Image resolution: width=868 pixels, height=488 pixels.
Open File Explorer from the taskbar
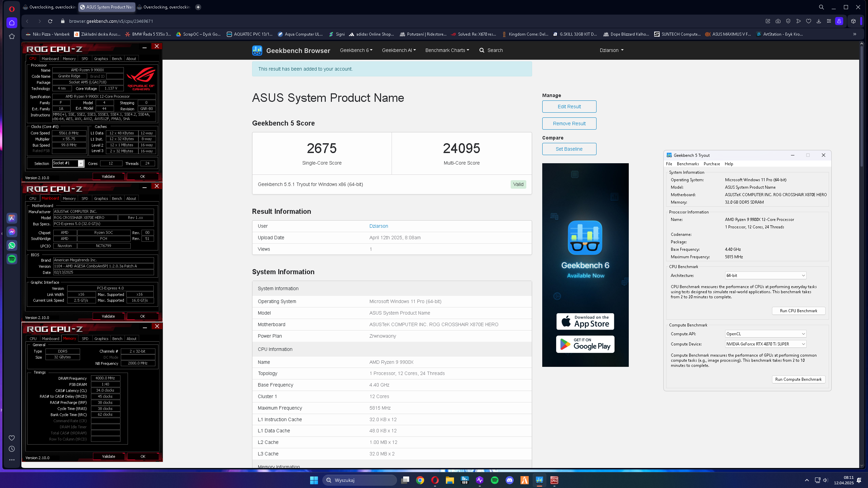pyautogui.click(x=450, y=480)
